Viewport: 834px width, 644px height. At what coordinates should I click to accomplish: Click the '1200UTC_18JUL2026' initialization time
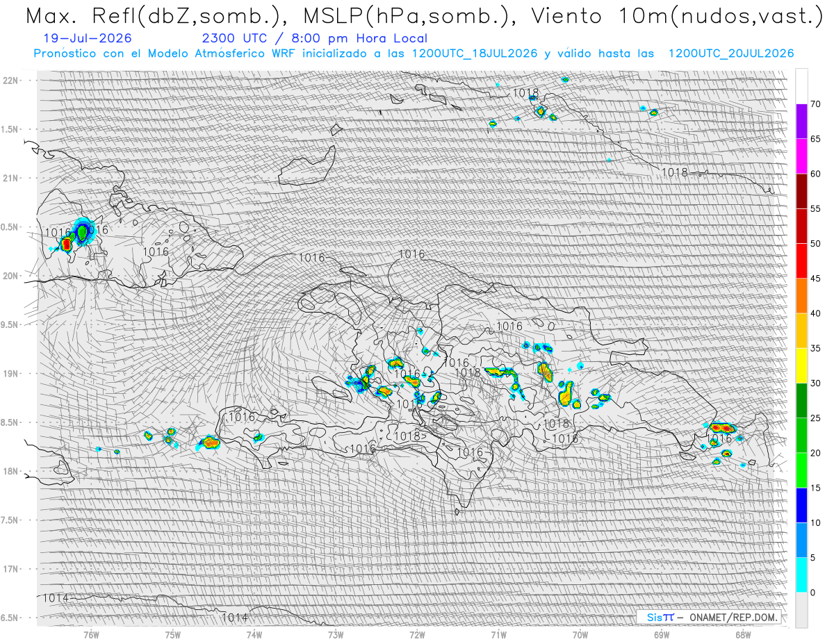475,53
